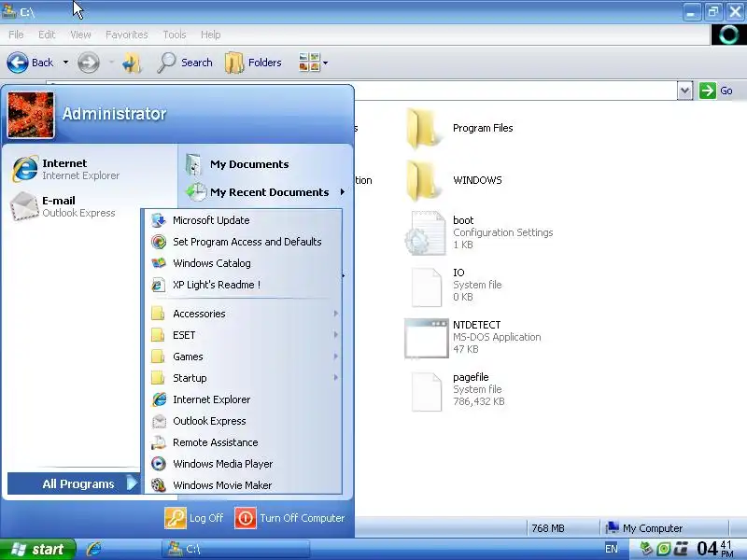The height and width of the screenshot is (560, 747).
Task: Expand My Recent Documents submenu
Action: pyautogui.click(x=265, y=192)
